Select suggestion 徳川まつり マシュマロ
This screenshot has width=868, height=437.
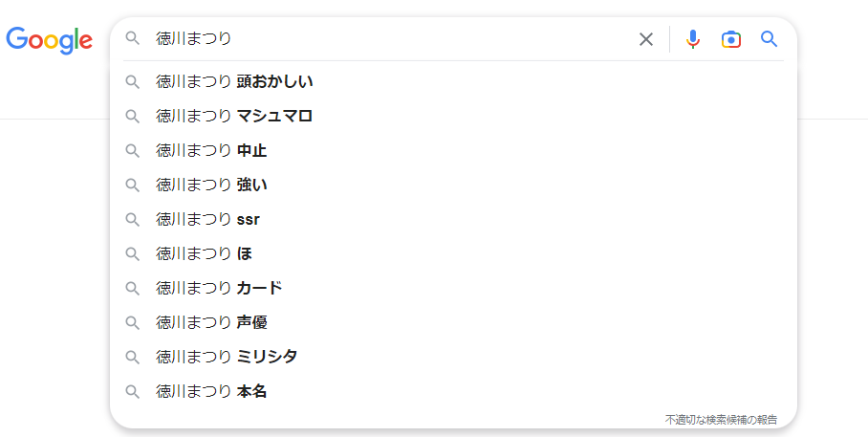coord(453,116)
